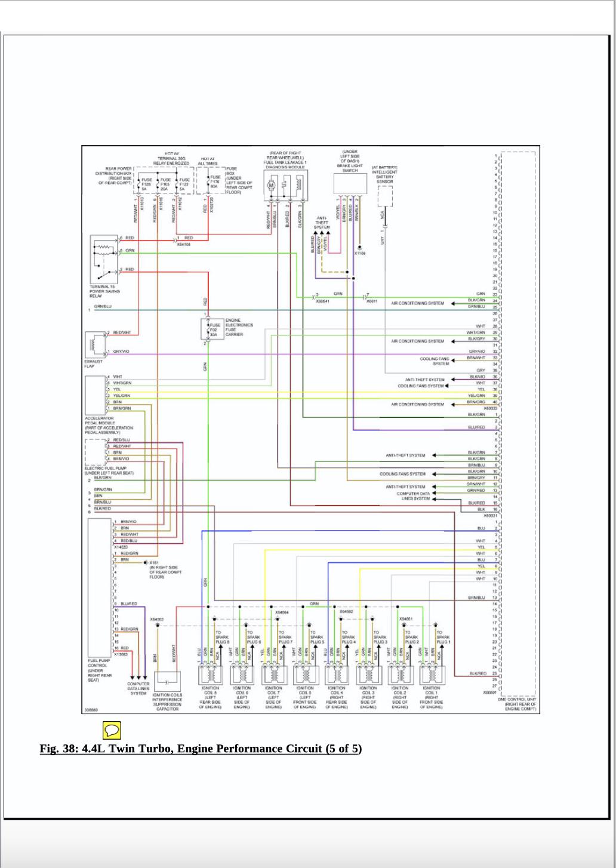Click the Rear Power Distribution Box label

click(x=115, y=176)
